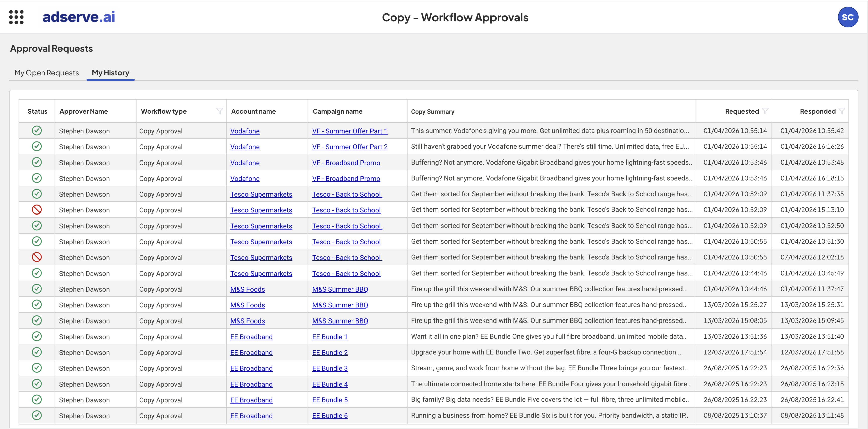Click the Responded column header label
This screenshot has height=429, width=868.
(818, 111)
